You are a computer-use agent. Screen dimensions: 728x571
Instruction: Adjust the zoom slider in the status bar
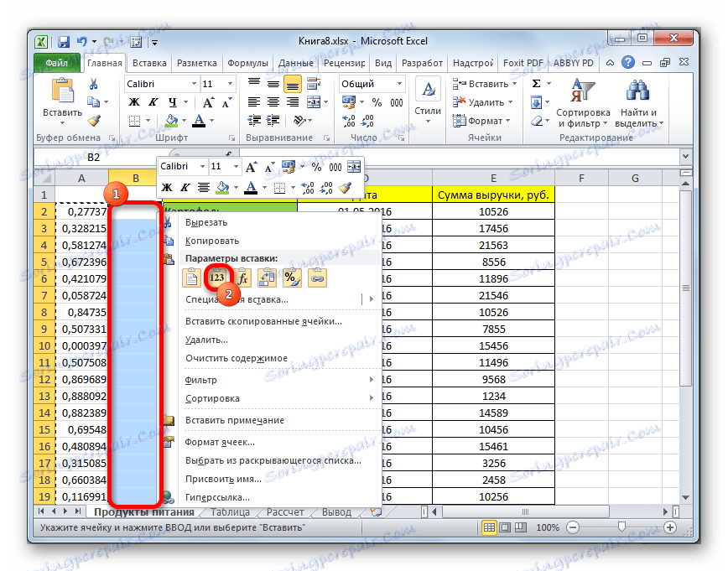pos(622,528)
